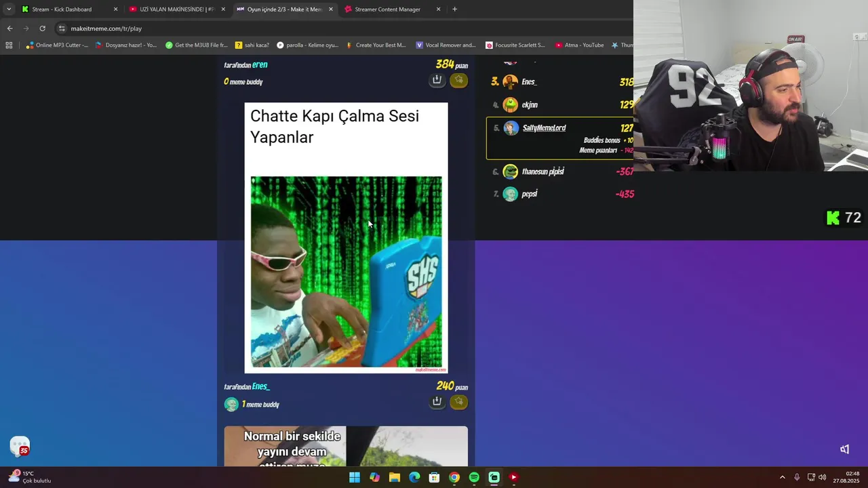Switch to the UZİ YALAN MAKİNESİNDE tab
868x488 pixels.
(x=176, y=9)
